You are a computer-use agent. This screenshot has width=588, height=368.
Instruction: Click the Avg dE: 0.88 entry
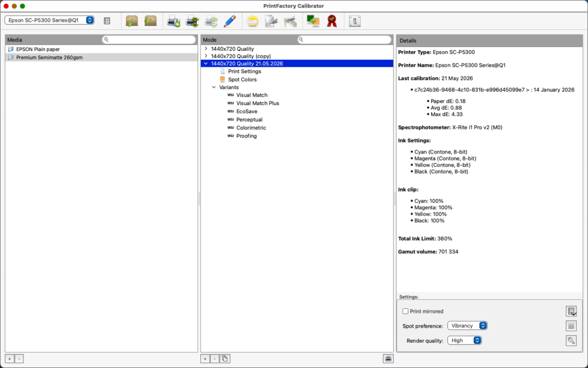point(446,108)
